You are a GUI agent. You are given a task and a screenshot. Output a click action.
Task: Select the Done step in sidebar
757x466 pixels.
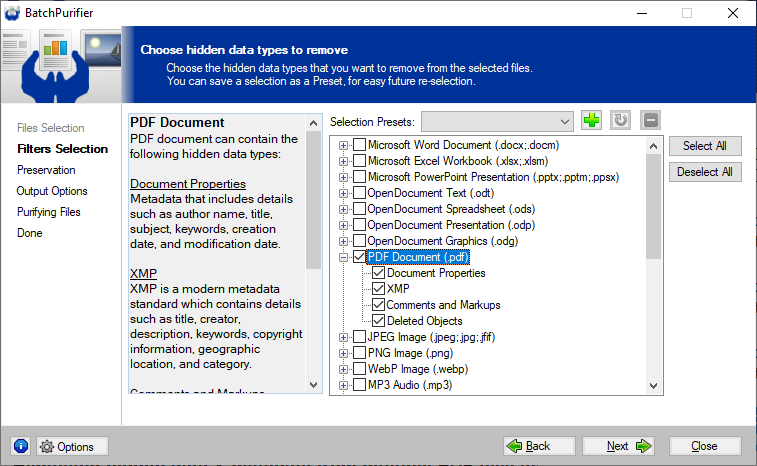[x=30, y=233]
